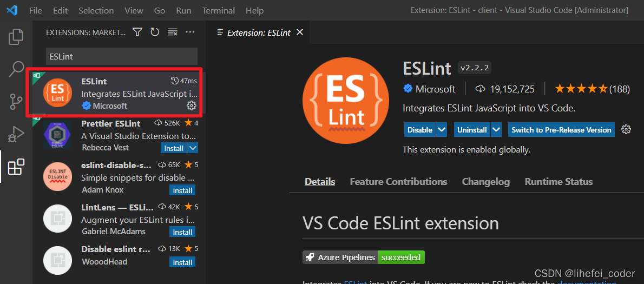This screenshot has width=644, height=284.
Task: Filter extensions with the funnel icon
Action: [x=137, y=32]
